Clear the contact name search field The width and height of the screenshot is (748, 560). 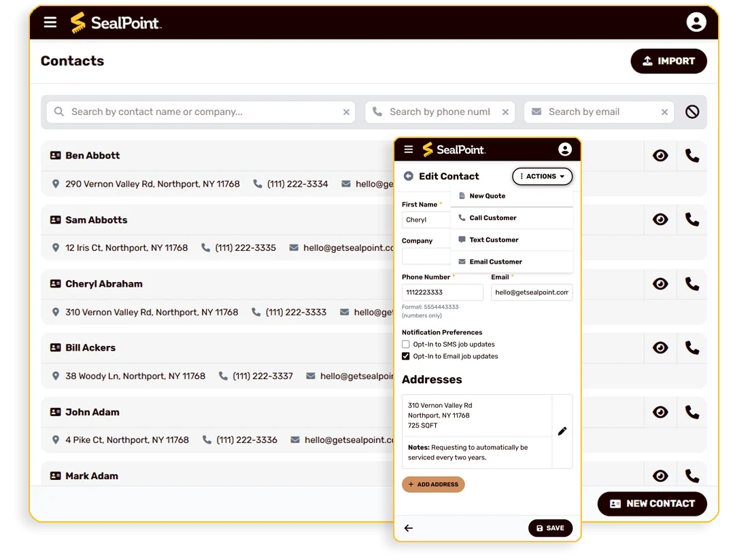346,112
